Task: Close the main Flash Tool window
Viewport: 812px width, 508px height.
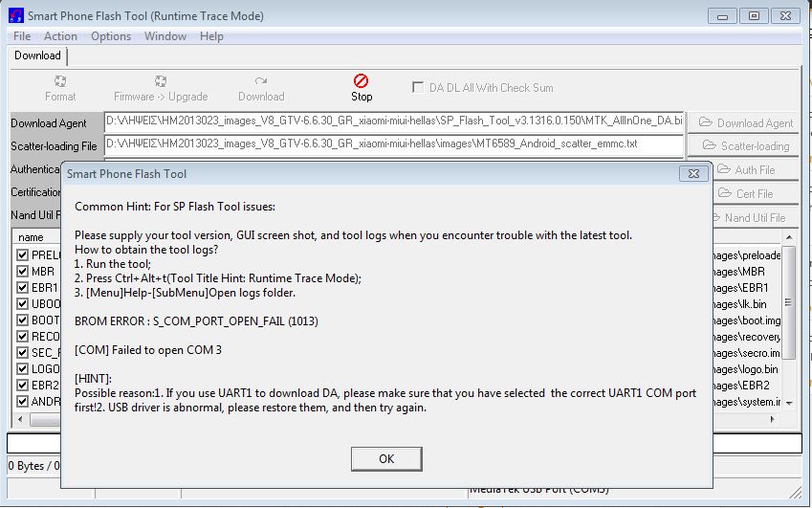Action: tap(785, 16)
